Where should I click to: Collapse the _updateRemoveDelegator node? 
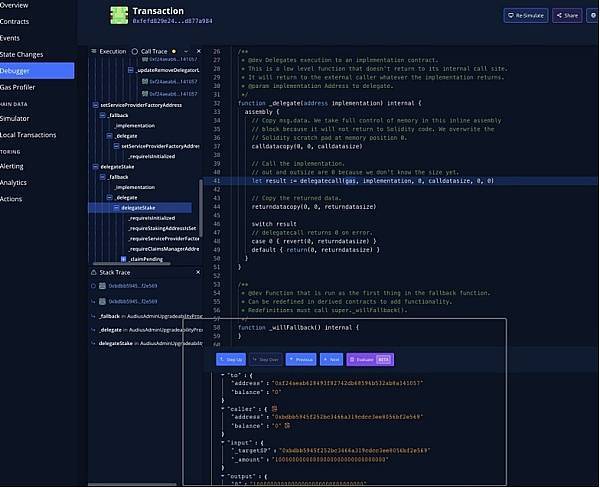pos(130,70)
